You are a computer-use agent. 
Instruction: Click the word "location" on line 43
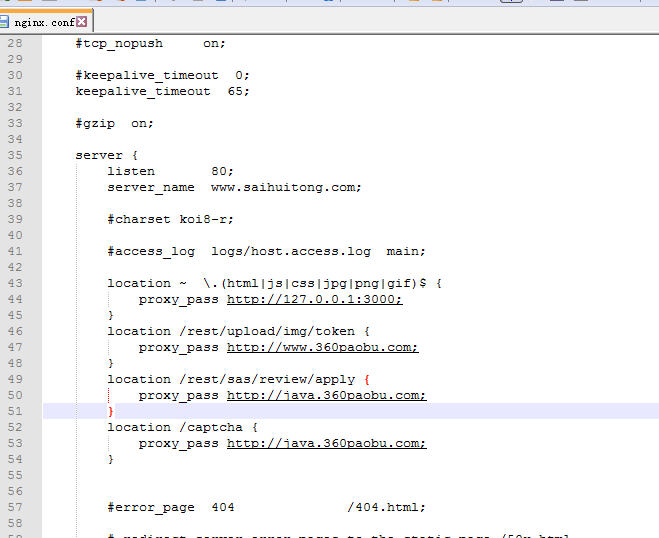(x=139, y=283)
